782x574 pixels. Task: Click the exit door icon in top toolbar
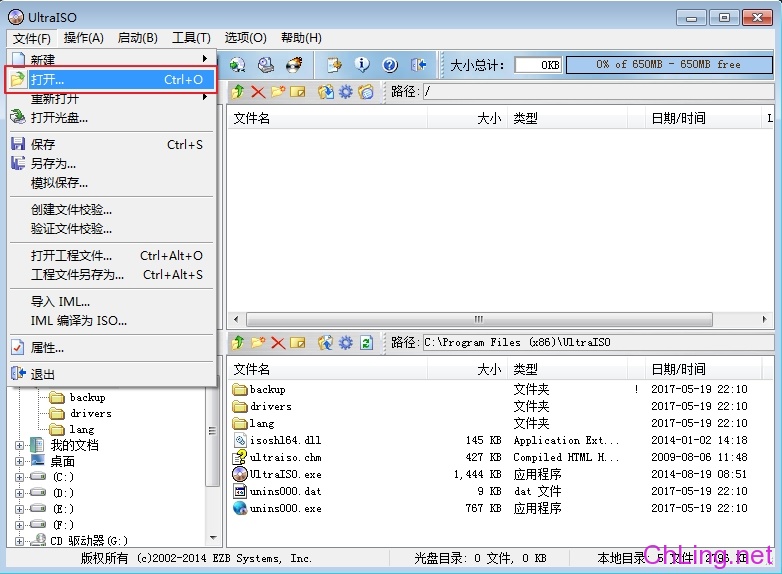tap(418, 65)
